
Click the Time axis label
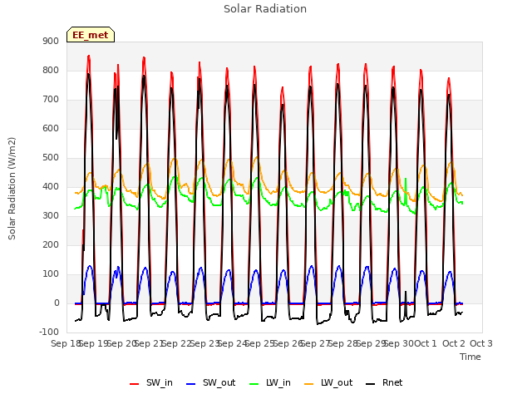[x=470, y=357]
